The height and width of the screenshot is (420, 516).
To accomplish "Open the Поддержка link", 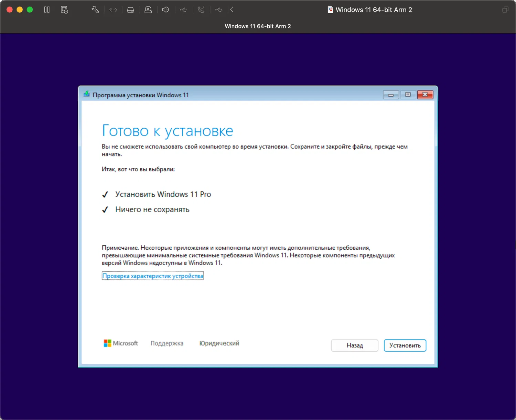I will [167, 343].
